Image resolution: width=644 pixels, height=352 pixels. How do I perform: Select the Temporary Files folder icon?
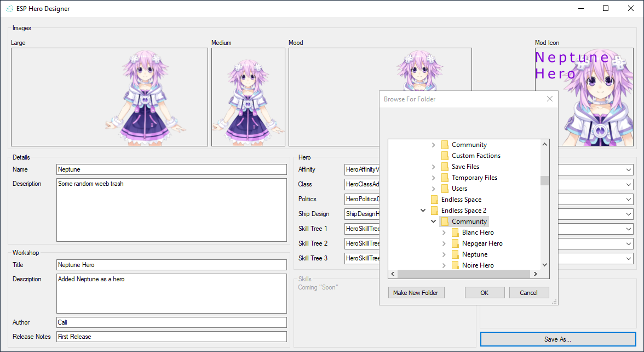[445, 178]
